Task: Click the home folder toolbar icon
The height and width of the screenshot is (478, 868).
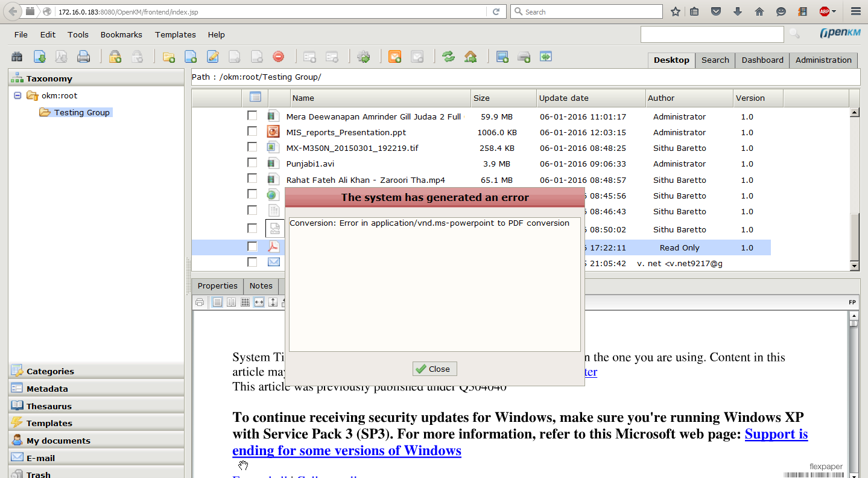Action: click(x=470, y=57)
